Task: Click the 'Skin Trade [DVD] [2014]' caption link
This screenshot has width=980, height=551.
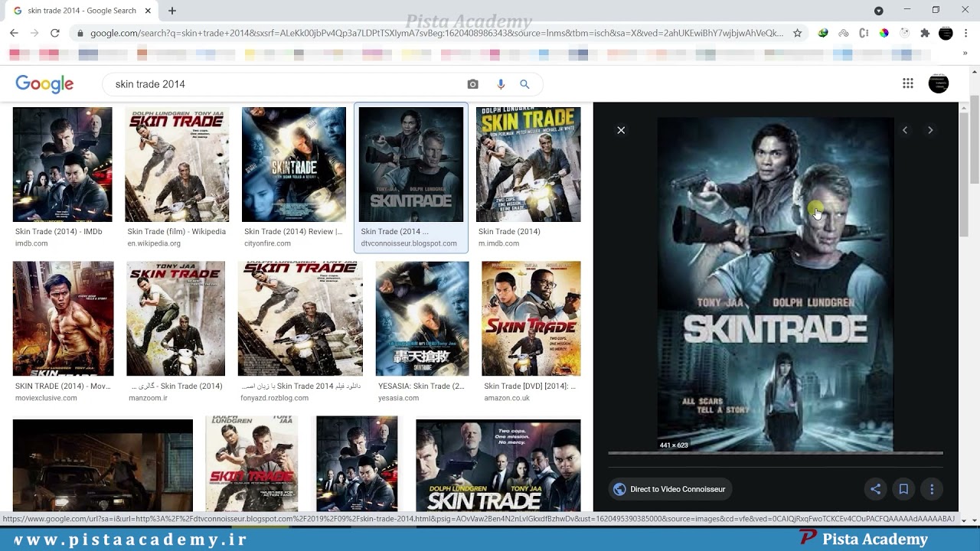Action: pos(530,386)
